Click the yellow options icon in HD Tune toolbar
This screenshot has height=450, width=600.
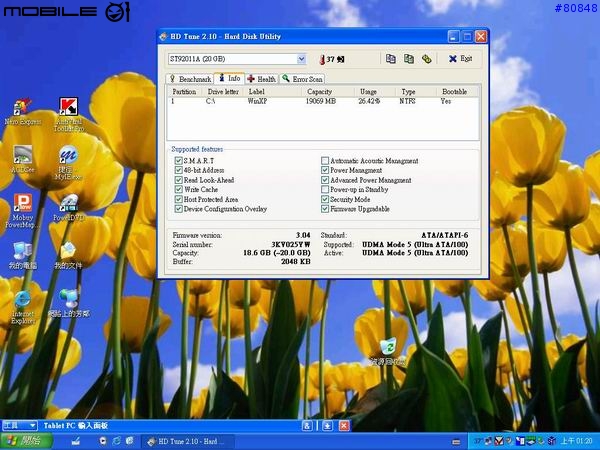coord(426,59)
